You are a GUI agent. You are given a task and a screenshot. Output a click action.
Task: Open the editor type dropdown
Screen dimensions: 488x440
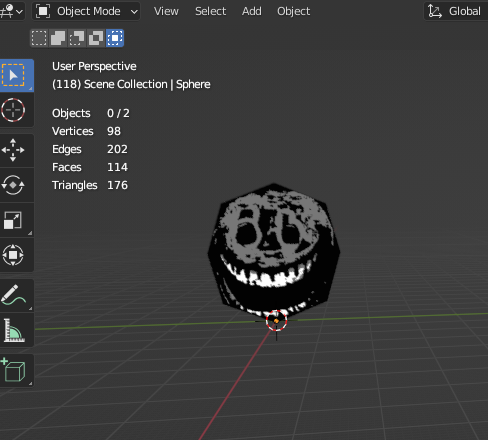click(x=11, y=11)
